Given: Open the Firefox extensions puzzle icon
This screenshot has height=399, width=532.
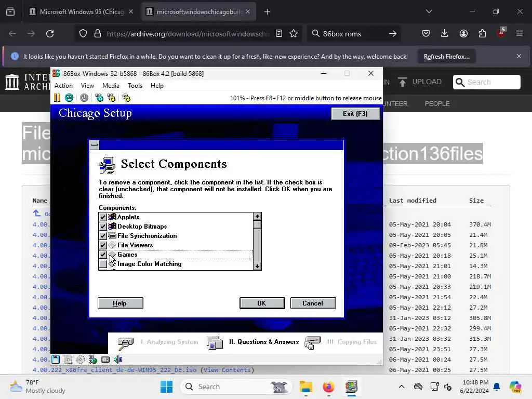Looking at the screenshot, I should 482,34.
